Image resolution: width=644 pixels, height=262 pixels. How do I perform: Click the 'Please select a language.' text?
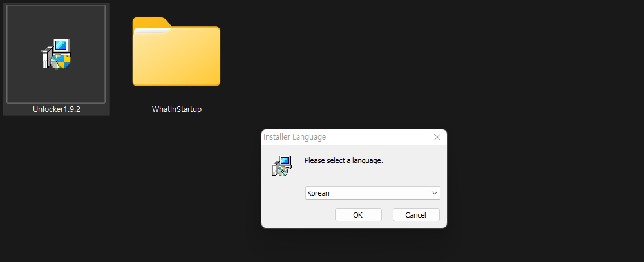tap(344, 160)
